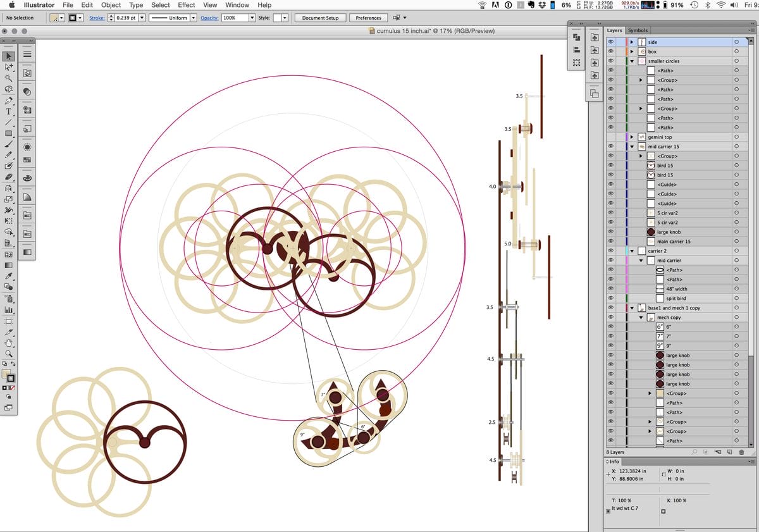Image resolution: width=759 pixels, height=532 pixels.
Task: Show the hidden 'gemini top' layer
Action: pos(611,137)
